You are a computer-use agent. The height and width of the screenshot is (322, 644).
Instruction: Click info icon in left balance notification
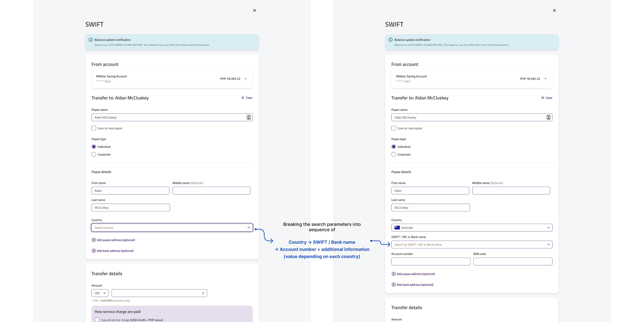point(91,40)
